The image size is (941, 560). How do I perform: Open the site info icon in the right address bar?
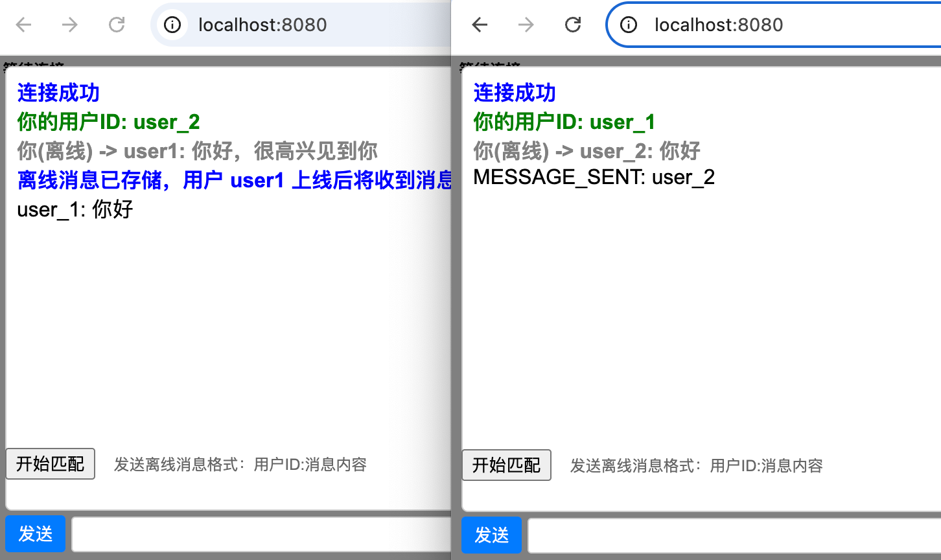point(628,25)
